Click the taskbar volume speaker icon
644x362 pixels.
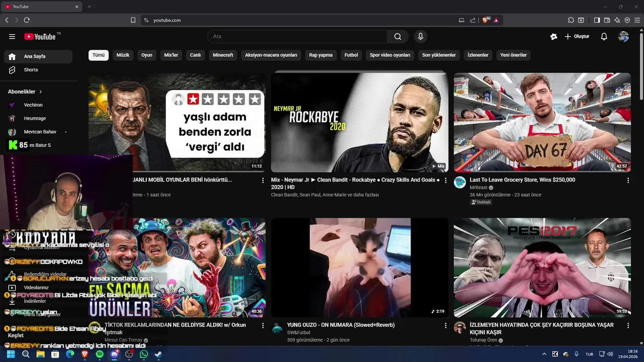click(609, 354)
